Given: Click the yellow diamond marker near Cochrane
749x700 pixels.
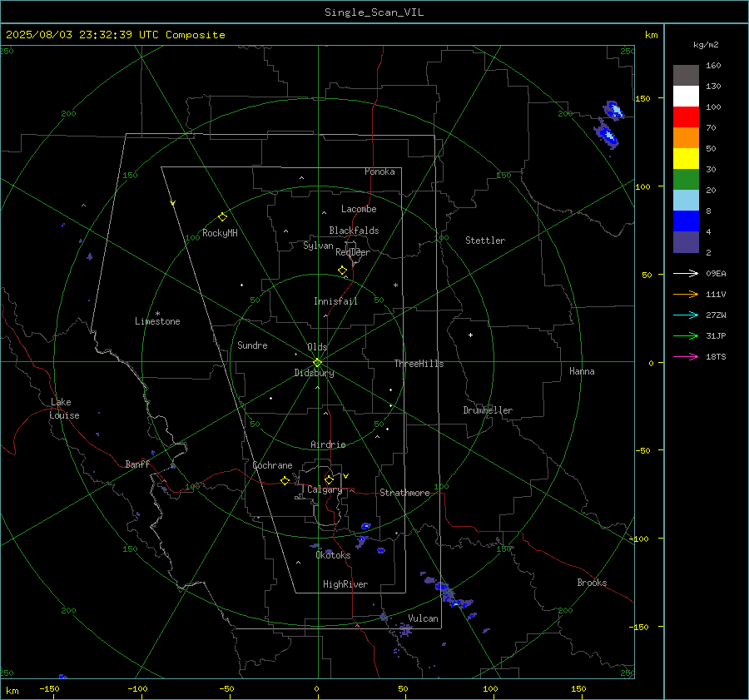Looking at the screenshot, I should point(285,481).
